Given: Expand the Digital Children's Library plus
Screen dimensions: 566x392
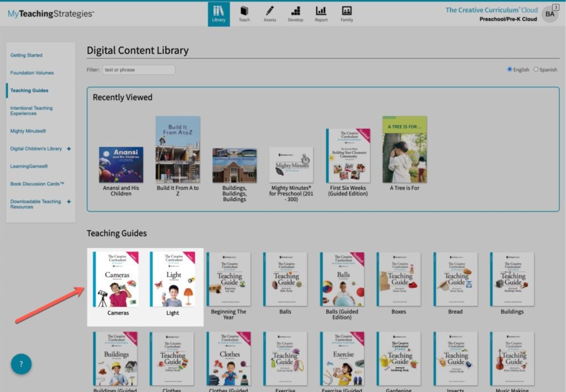Looking at the screenshot, I should (x=69, y=149).
